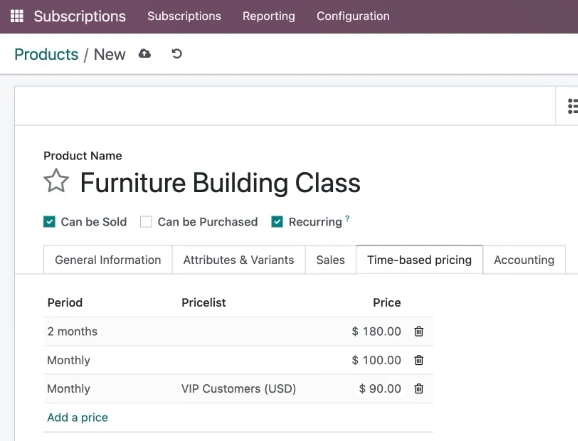
Task: Open the Recurring help tooltip question mark
Action: (347, 218)
